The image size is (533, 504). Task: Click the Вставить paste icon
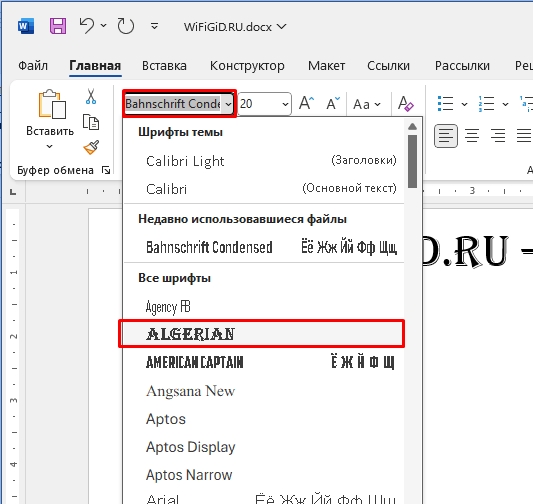[x=52, y=104]
